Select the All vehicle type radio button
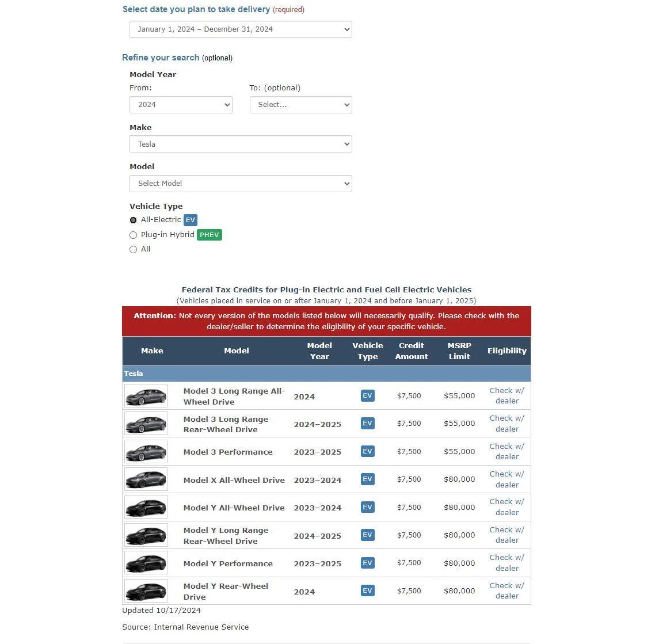 pos(134,249)
